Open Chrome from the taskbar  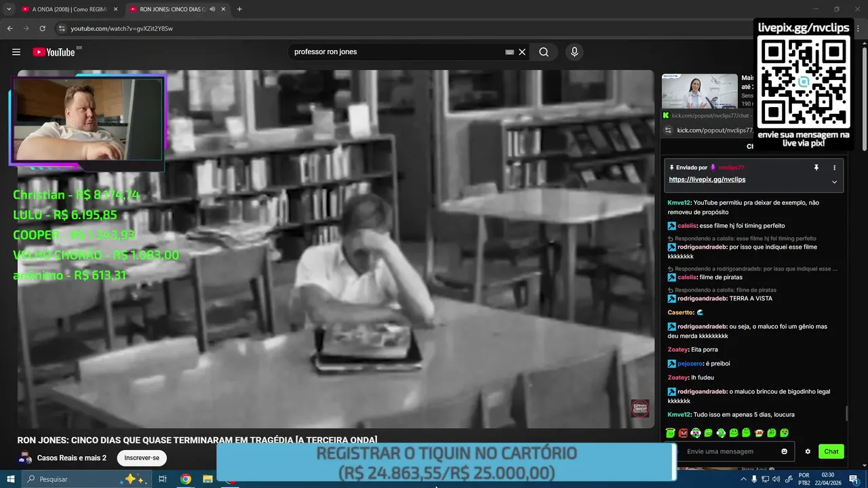point(186,479)
